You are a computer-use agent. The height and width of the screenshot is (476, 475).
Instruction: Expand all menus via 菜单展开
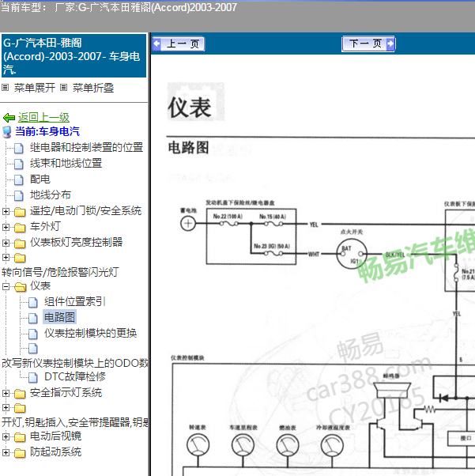(34, 88)
